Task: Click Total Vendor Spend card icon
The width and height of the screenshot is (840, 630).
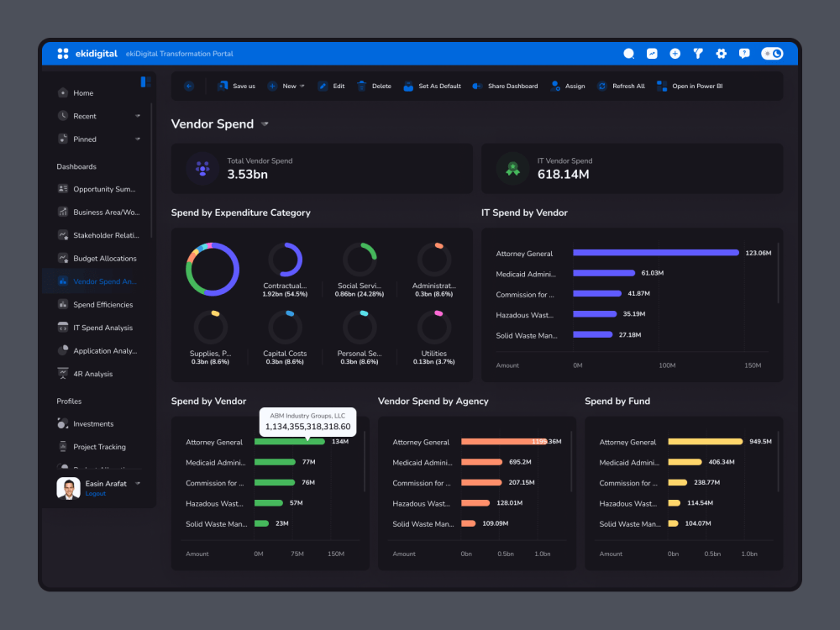Action: [202, 168]
